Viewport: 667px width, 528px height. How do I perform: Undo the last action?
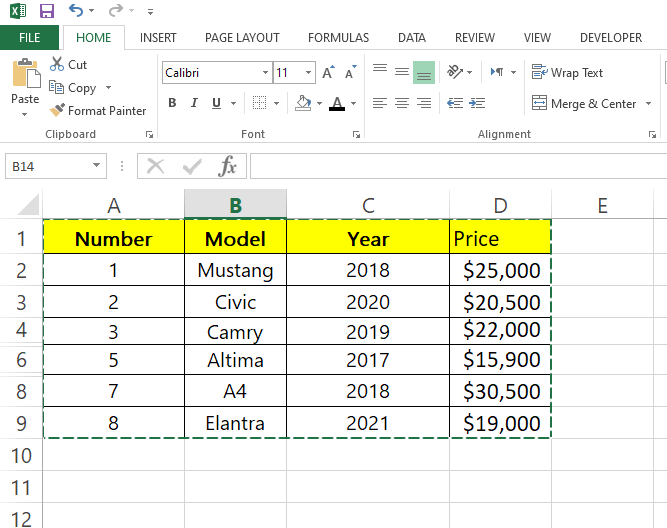[x=76, y=10]
